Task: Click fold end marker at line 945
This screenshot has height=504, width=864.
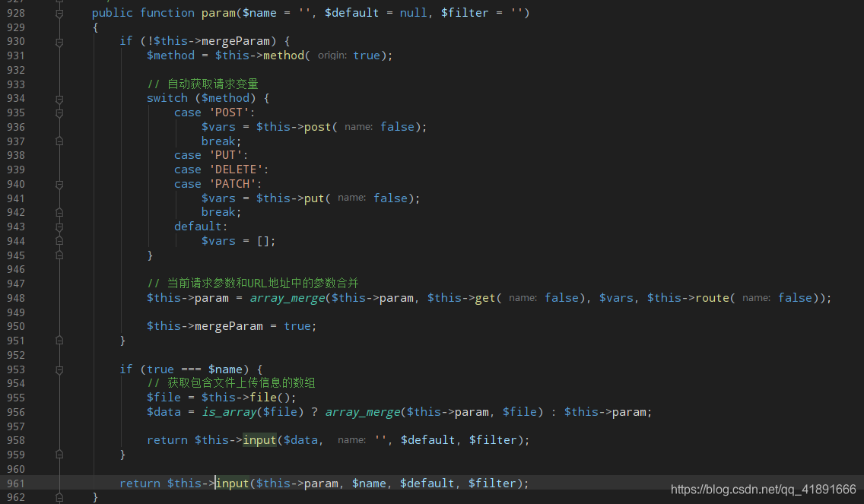Action: 59,255
